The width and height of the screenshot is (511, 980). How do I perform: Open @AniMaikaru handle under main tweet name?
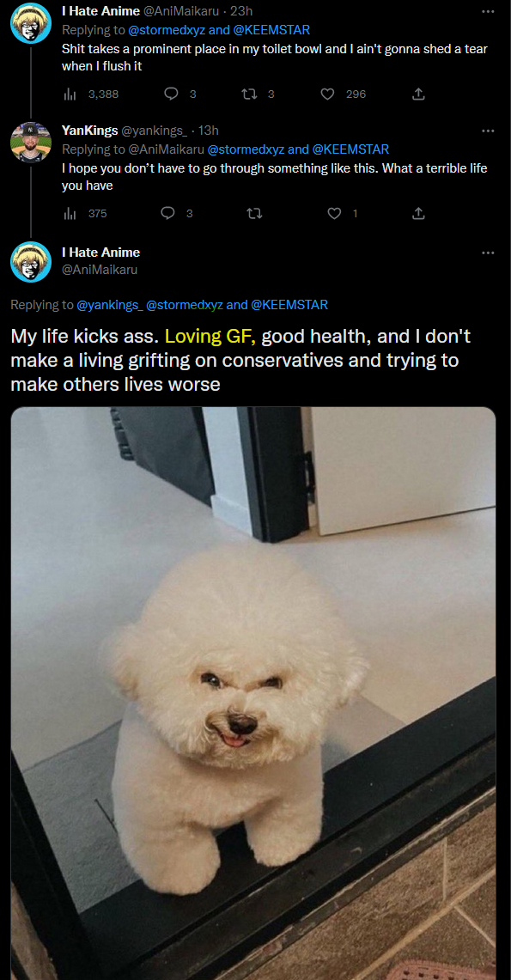pos(100,270)
